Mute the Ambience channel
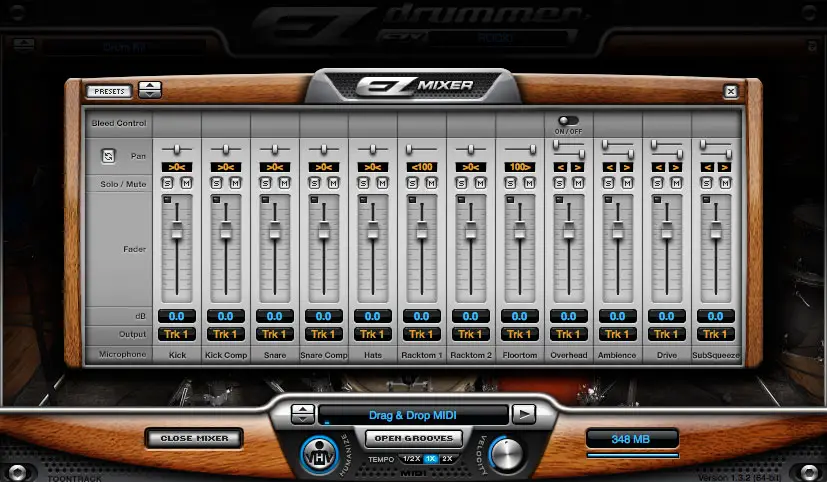The width and height of the screenshot is (827, 482). coord(627,183)
